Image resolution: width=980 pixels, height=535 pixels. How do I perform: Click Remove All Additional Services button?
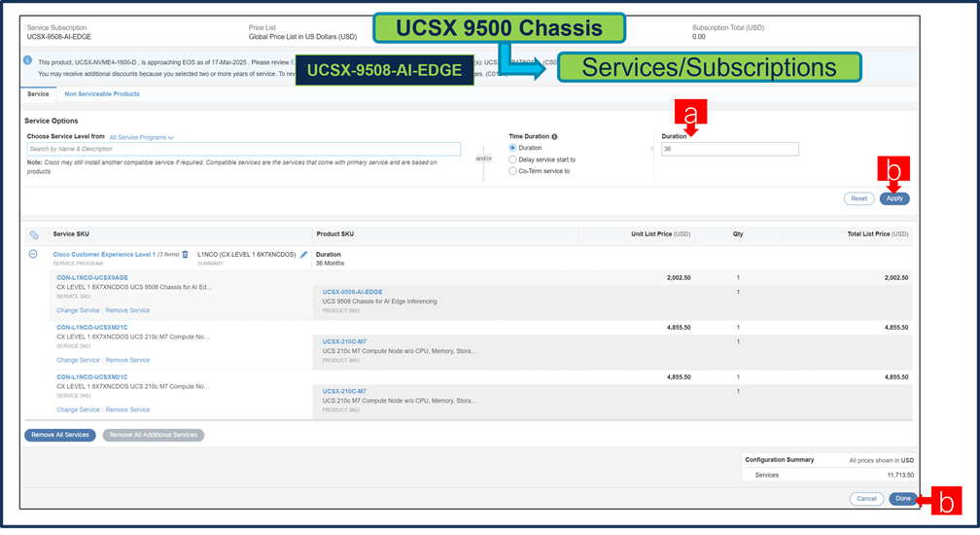154,435
